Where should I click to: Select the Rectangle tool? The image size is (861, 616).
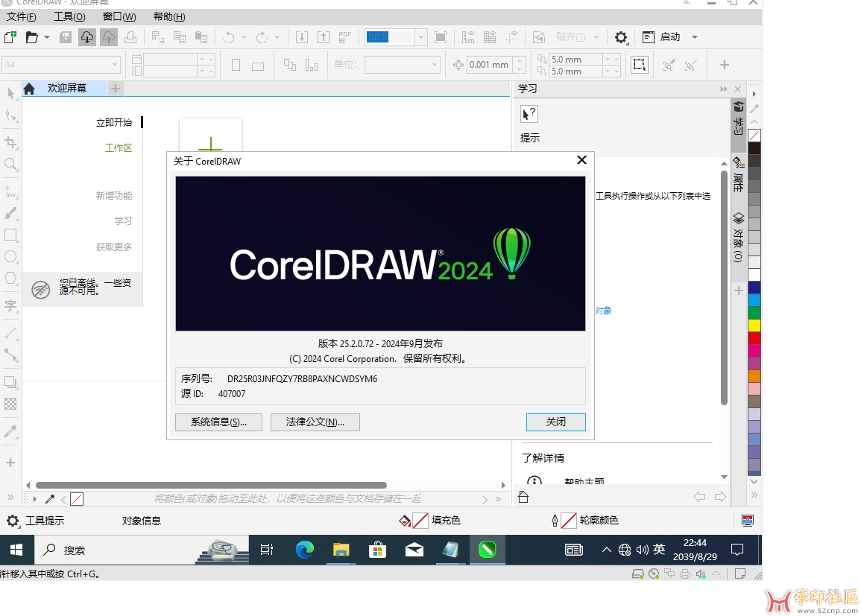[x=11, y=235]
